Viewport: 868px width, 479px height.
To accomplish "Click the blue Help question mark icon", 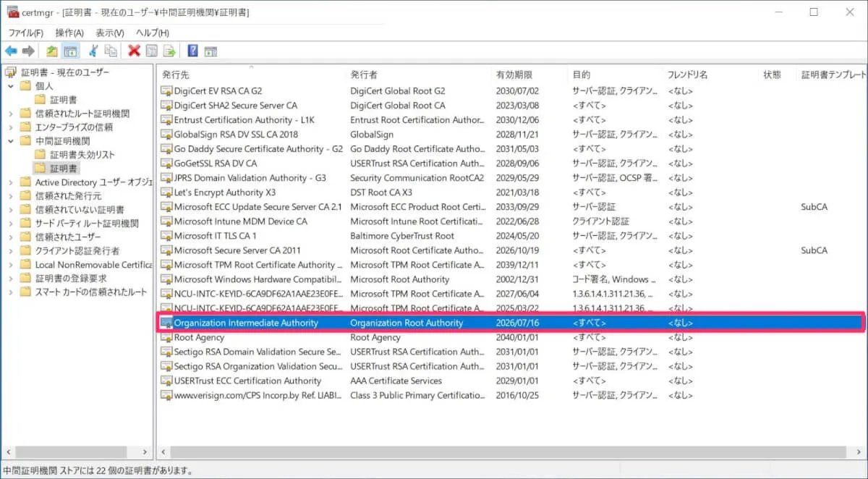I will click(x=192, y=51).
